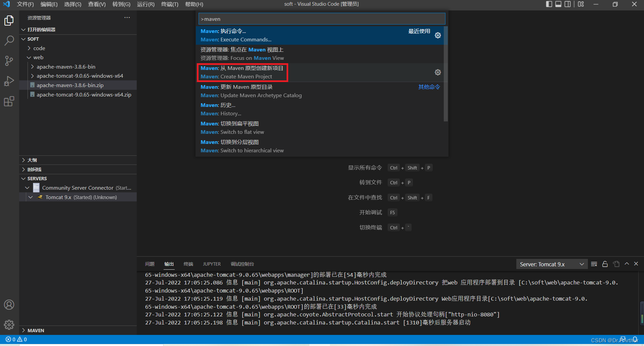Viewport: 644px width, 346px height.
Task: Open the View menu
Action: (97, 4)
